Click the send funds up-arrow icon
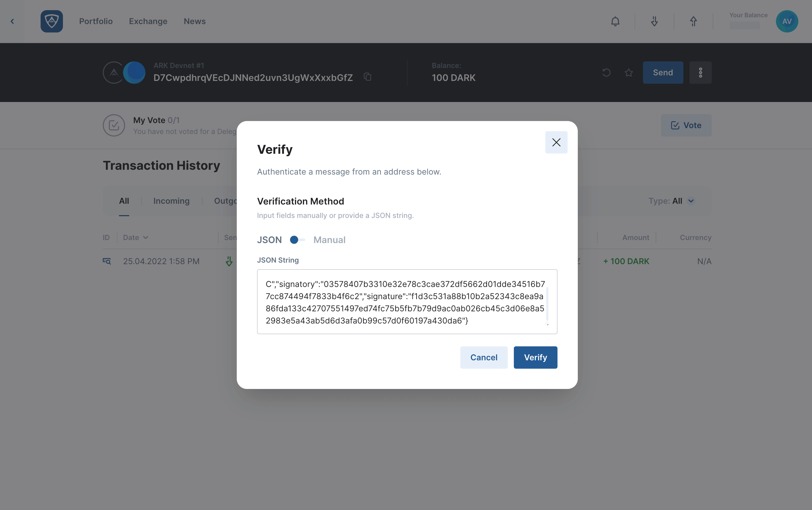The width and height of the screenshot is (812, 510). tap(693, 21)
